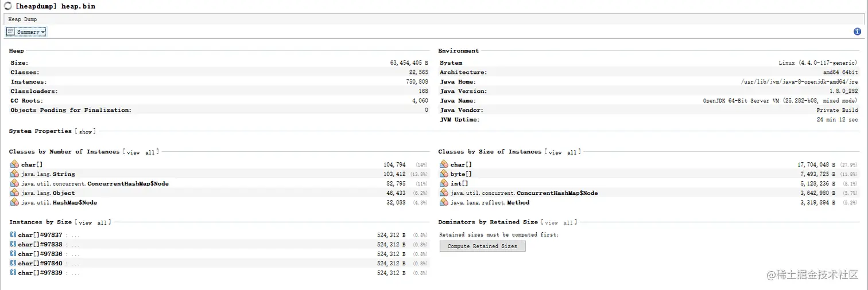Select Instances count 750,808

(x=416, y=82)
